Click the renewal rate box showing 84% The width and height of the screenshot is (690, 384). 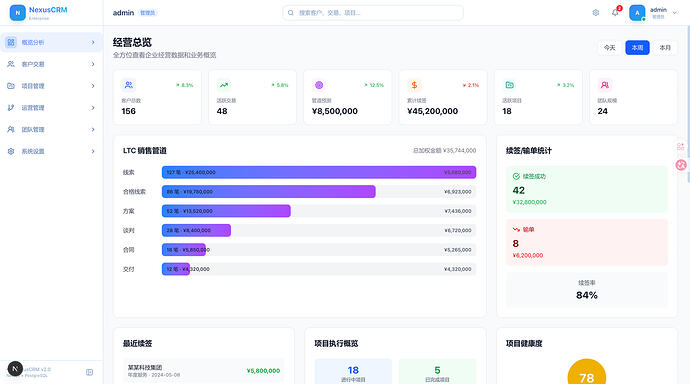pos(587,290)
